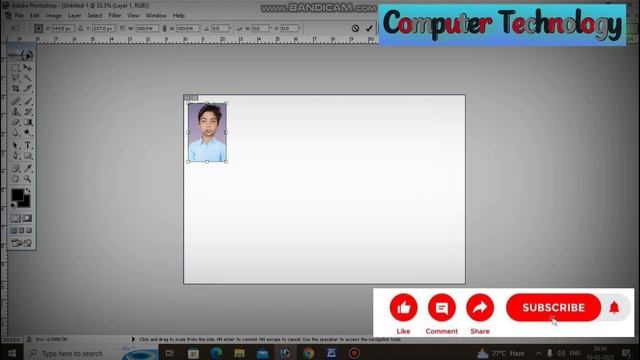Select the Type tool
The width and height of the screenshot is (640, 360).
pyautogui.click(x=27, y=145)
